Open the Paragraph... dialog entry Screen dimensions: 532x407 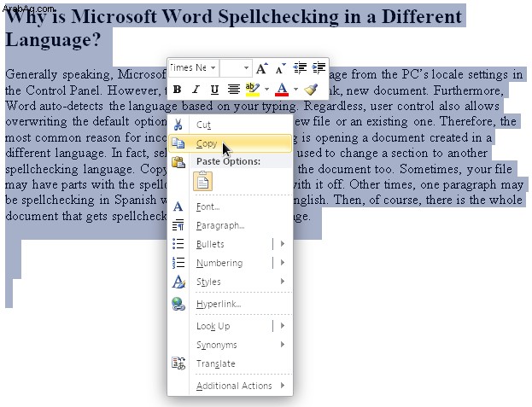230,225
